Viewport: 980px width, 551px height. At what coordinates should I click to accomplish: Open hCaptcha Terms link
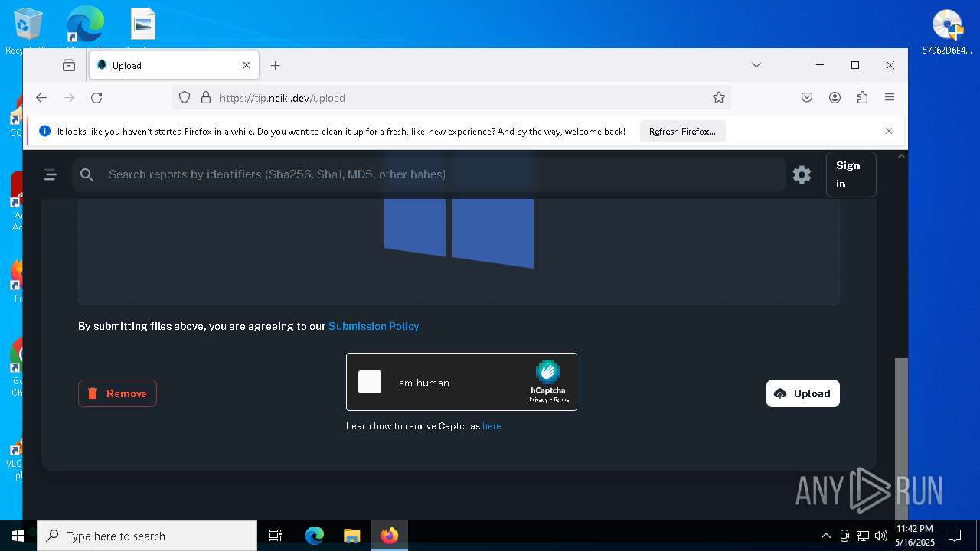pos(561,399)
